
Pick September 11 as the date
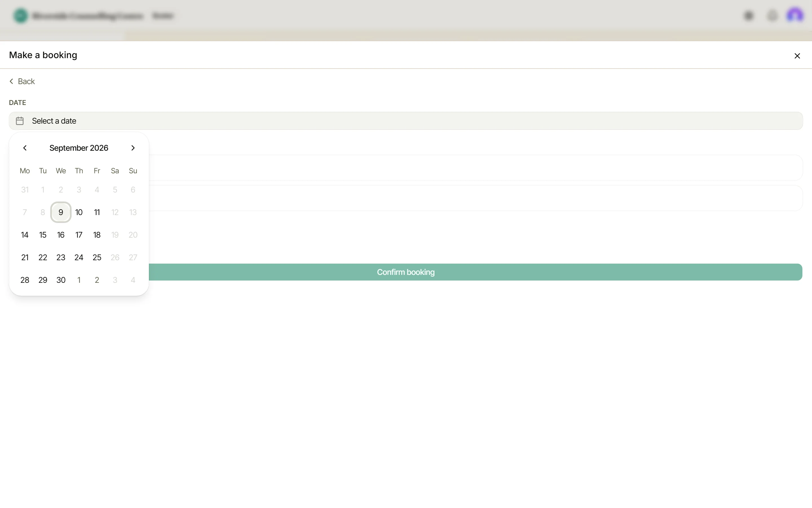point(97,212)
